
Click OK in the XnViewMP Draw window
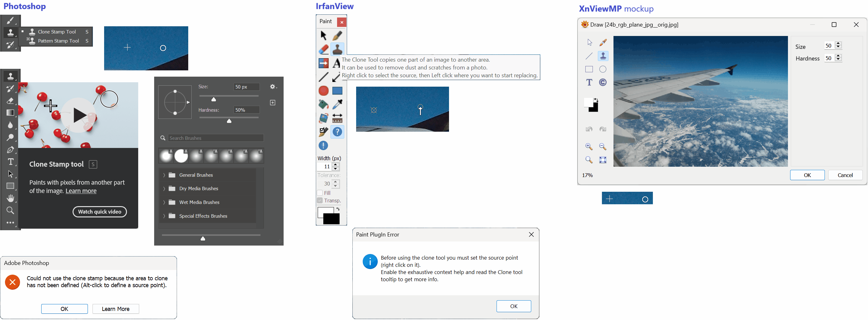point(807,175)
